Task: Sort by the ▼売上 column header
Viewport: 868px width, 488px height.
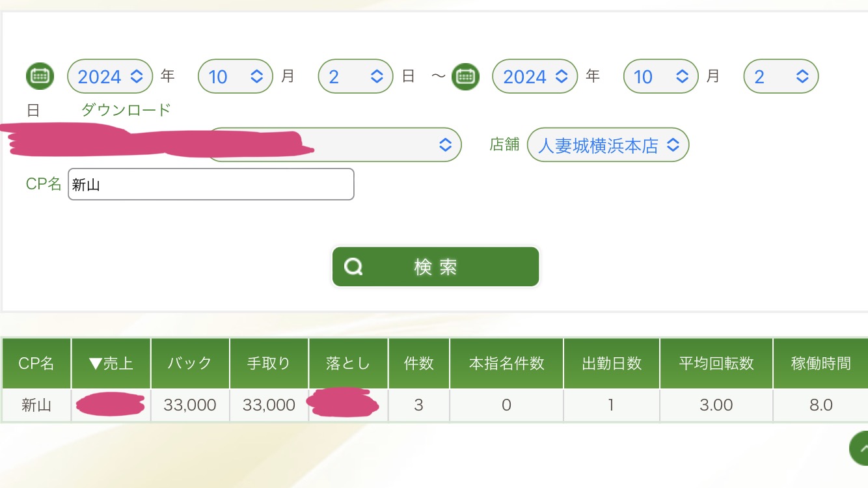Action: point(111,363)
